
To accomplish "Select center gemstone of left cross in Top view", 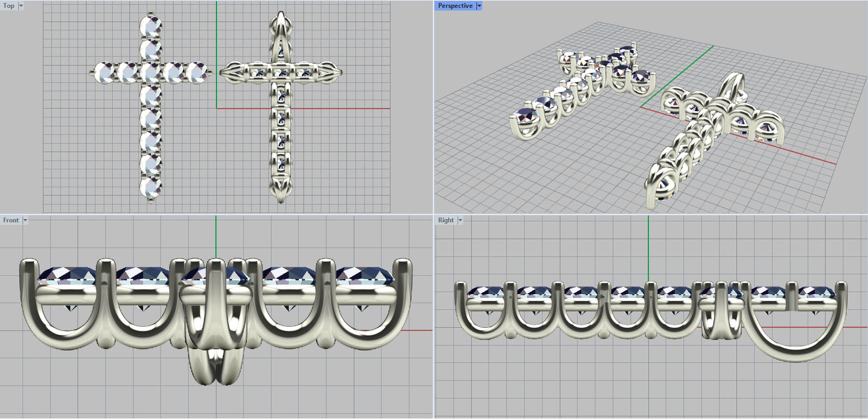I will [x=150, y=72].
